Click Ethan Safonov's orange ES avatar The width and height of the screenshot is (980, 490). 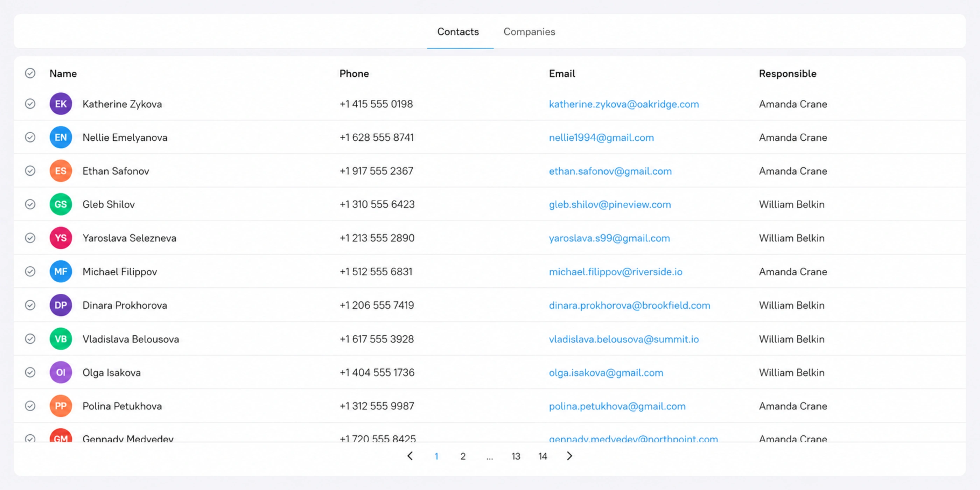pos(61,171)
